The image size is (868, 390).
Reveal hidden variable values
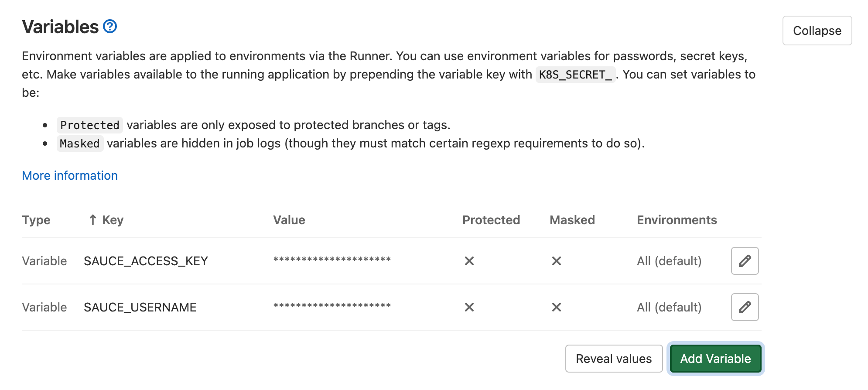[614, 358]
